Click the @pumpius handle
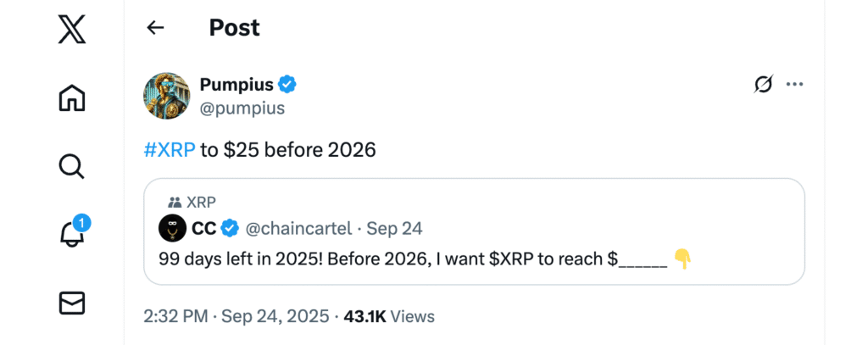This screenshot has width=868, height=345. point(242,109)
